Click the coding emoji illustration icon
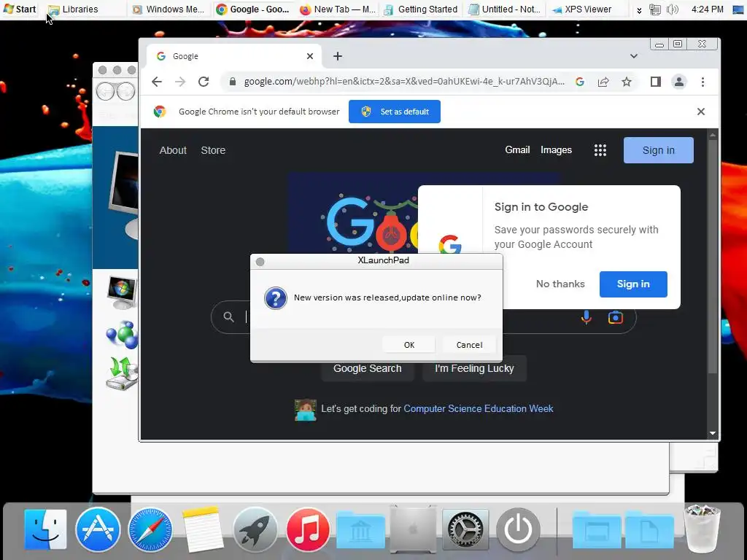747x560 pixels. coord(306,410)
